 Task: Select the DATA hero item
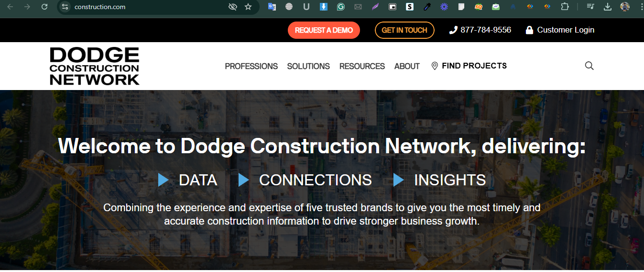point(188,180)
